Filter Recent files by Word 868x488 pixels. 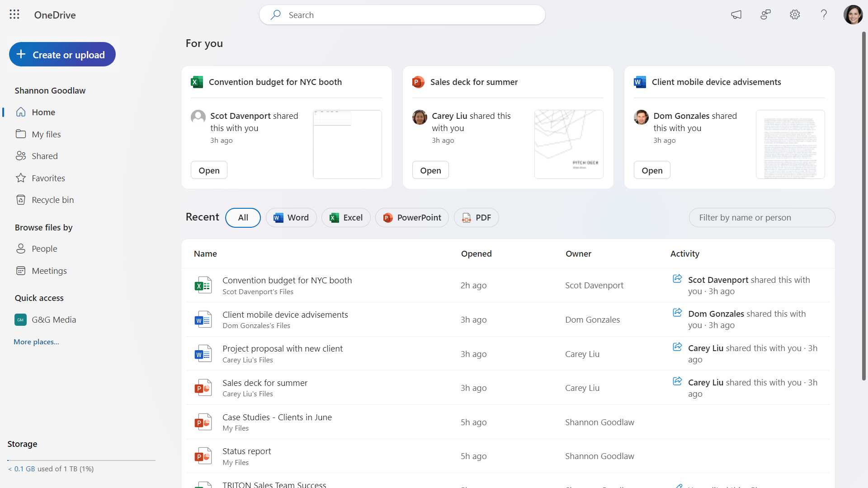[x=291, y=217]
